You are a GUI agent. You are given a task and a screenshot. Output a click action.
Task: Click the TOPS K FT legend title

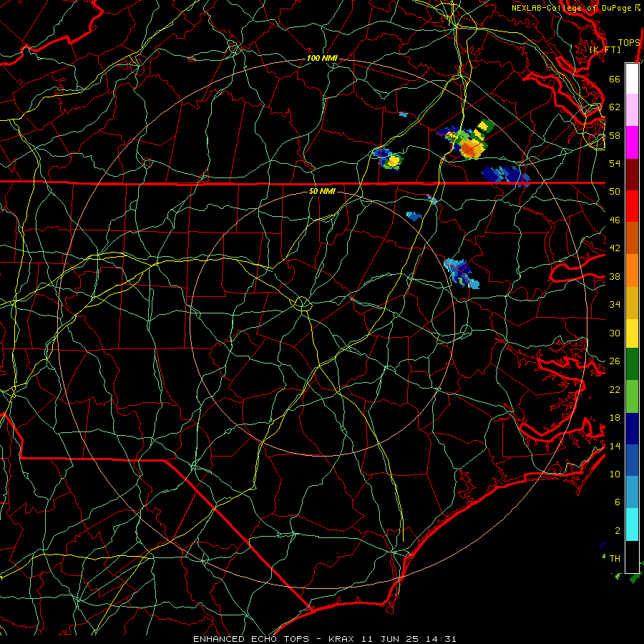click(615, 46)
